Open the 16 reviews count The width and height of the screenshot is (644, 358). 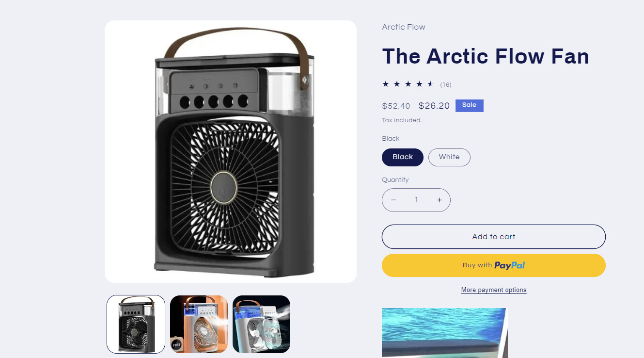(446, 85)
